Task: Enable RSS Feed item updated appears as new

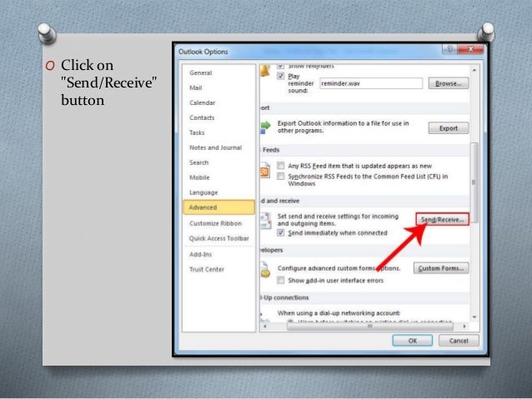Action: [x=280, y=166]
